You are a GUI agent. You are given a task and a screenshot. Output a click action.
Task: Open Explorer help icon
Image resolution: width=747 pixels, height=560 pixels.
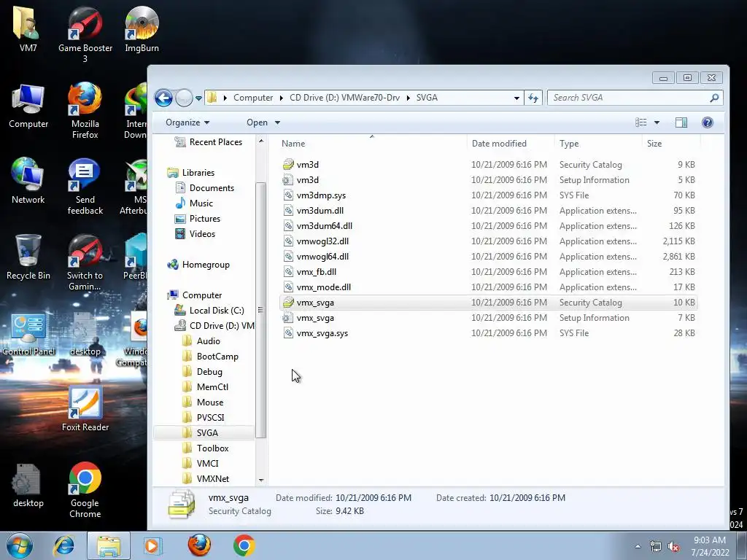[x=708, y=122]
